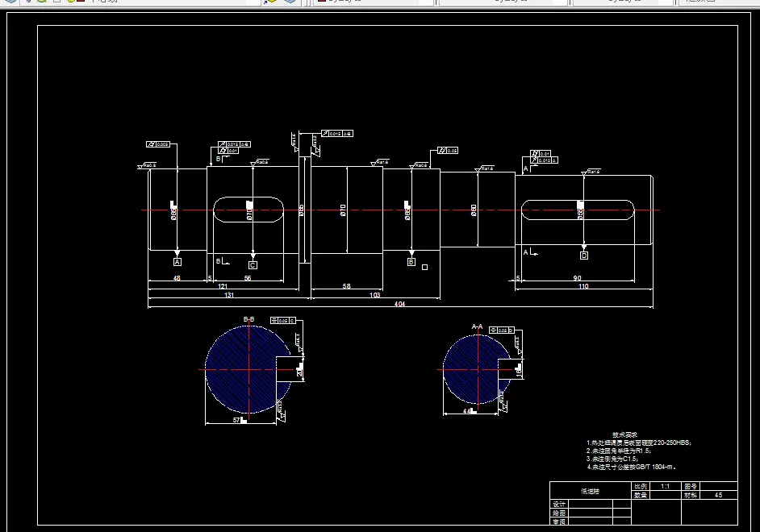Click the 比例 label in title block
Screen dimensions: 760x532
(641, 487)
